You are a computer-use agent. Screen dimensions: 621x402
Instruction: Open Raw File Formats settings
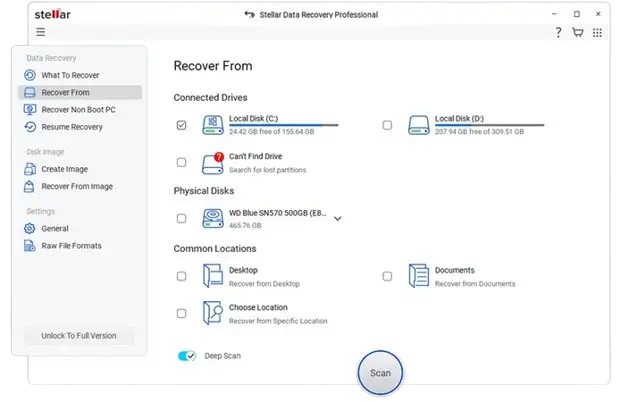(x=80, y=246)
